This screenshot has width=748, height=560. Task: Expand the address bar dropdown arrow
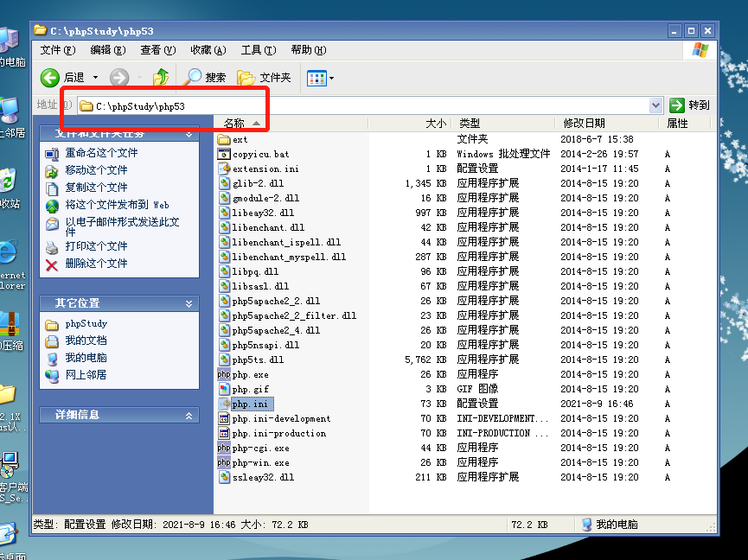656,105
